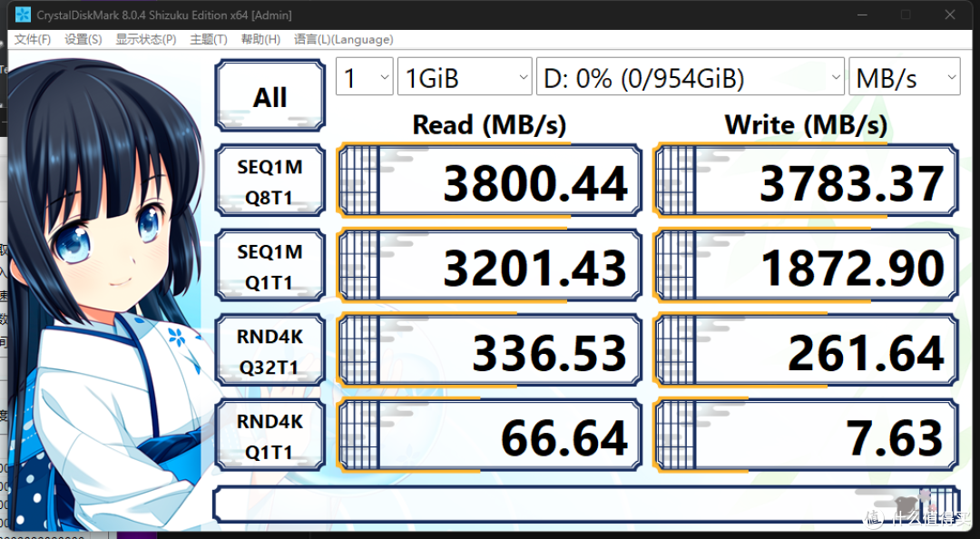Open the 主题(T) menu
This screenshot has height=539, width=980.
click(x=209, y=39)
